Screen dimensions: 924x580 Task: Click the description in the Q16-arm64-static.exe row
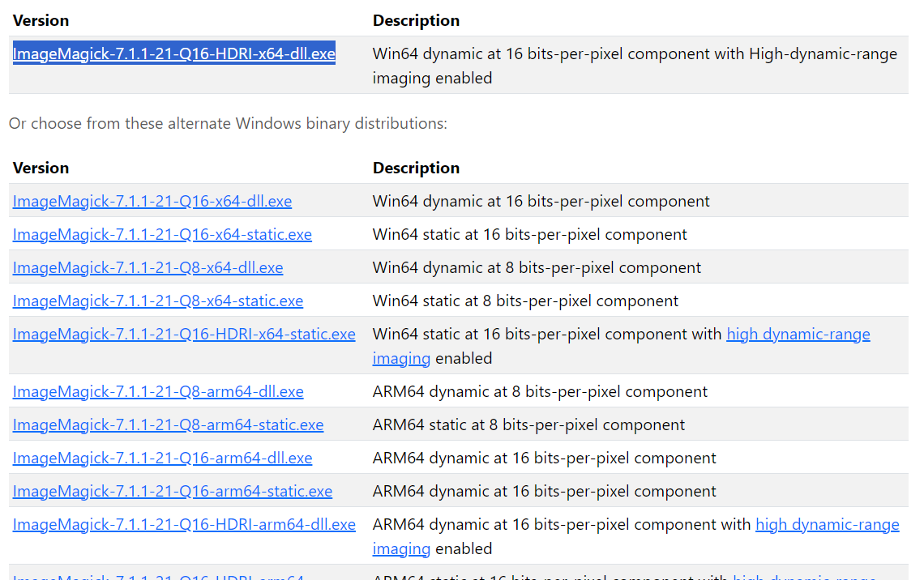pyautogui.click(x=545, y=491)
